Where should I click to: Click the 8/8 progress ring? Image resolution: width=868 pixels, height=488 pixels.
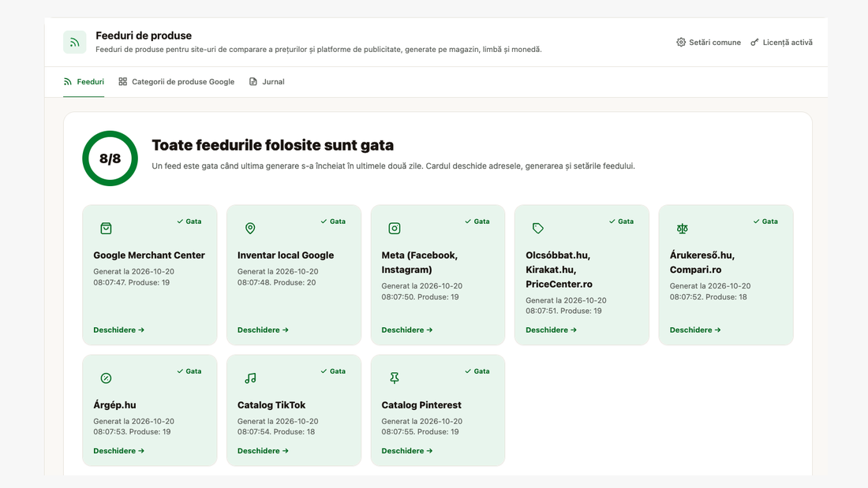tap(110, 158)
